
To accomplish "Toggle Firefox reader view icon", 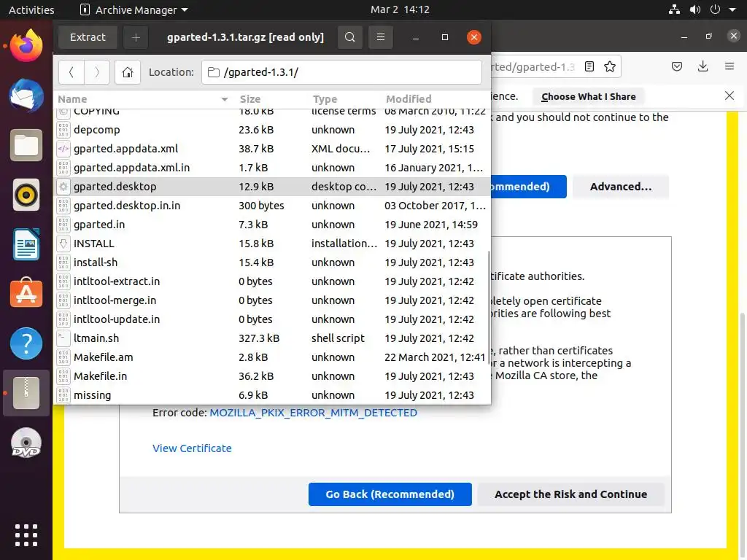I will coord(589,66).
